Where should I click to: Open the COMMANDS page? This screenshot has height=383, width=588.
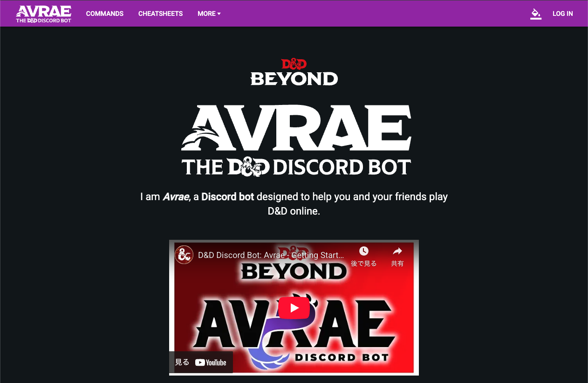pos(105,14)
